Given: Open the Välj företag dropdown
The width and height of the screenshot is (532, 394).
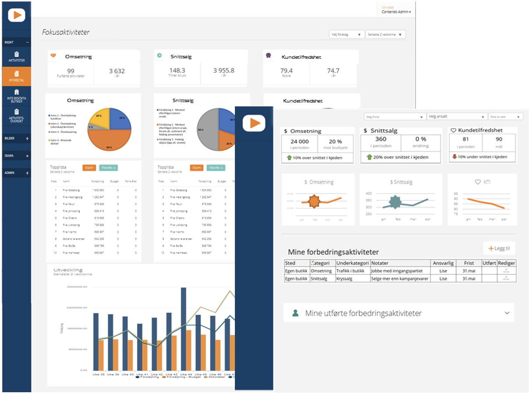Looking at the screenshot, I should (347, 35).
